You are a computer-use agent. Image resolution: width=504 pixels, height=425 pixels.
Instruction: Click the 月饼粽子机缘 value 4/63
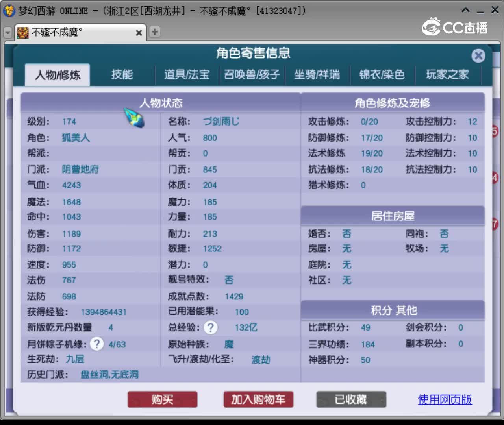(117, 345)
